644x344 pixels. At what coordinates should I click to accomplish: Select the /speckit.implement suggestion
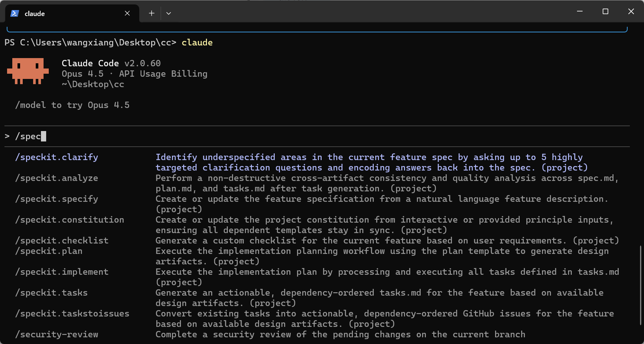[62, 272]
